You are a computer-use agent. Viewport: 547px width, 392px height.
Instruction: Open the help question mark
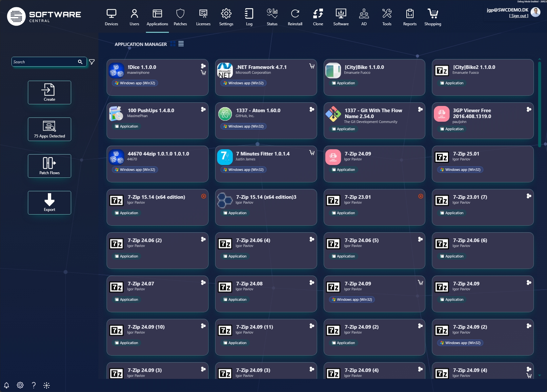[x=33, y=385]
